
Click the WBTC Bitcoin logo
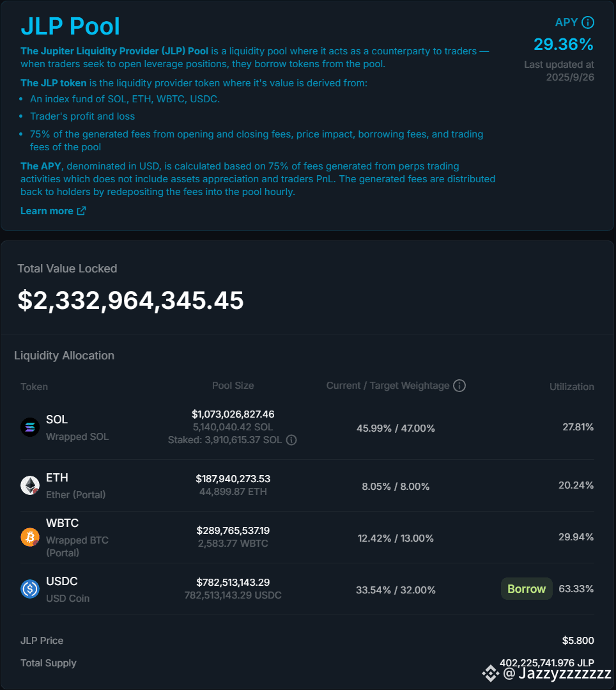tap(30, 537)
